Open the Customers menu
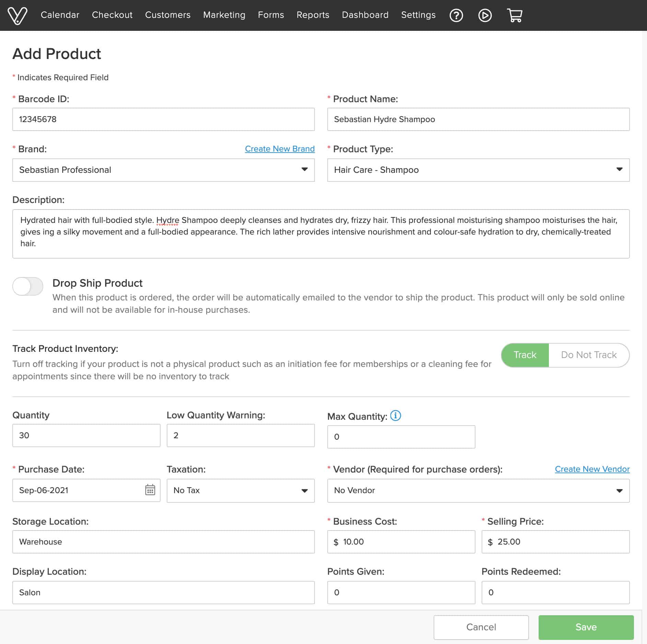The height and width of the screenshot is (644, 647). pos(168,15)
